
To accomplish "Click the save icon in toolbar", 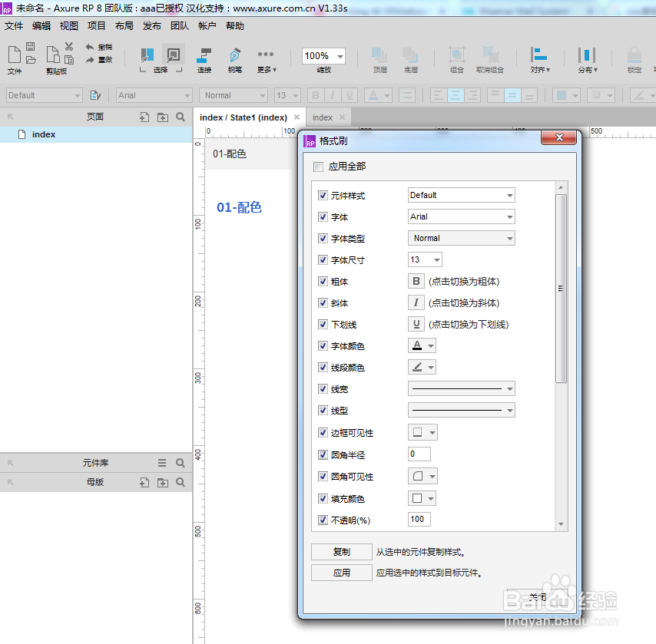I will (31, 46).
